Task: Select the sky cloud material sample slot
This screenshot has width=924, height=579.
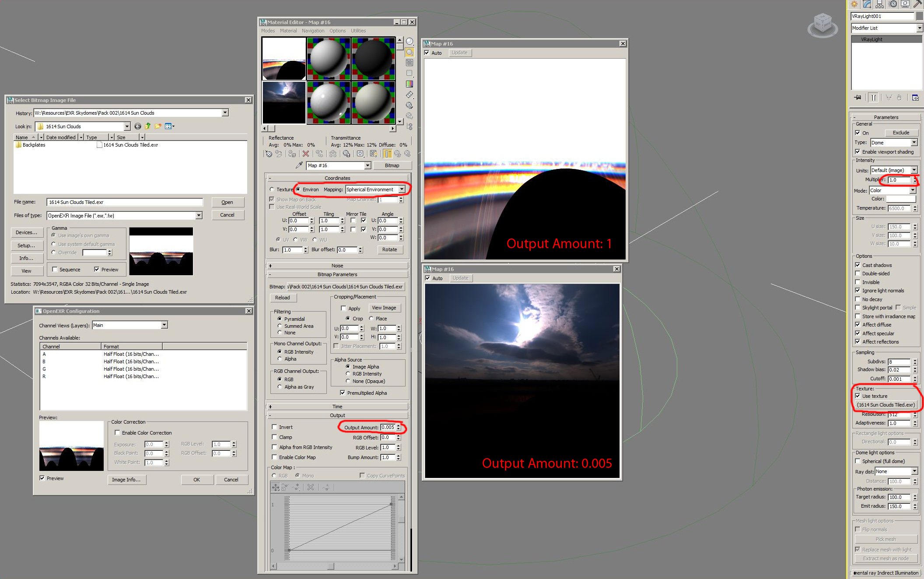Action: click(284, 102)
